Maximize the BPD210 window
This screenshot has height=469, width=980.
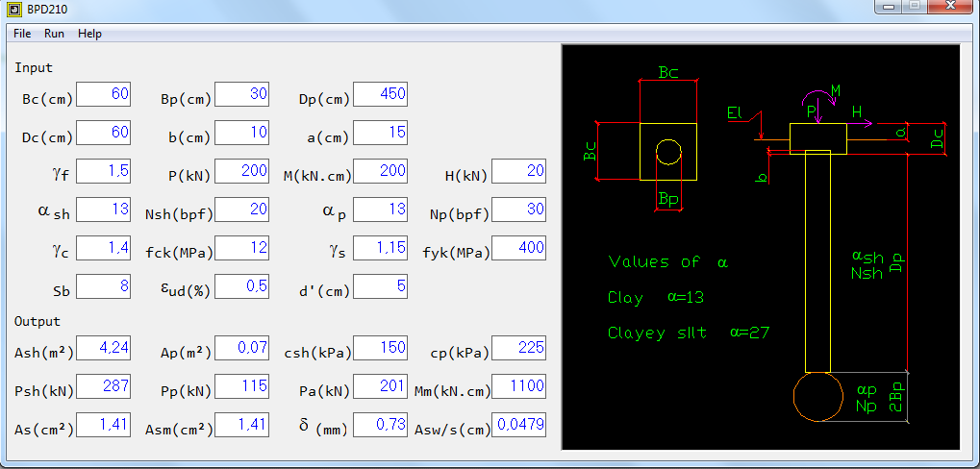coord(915,6)
